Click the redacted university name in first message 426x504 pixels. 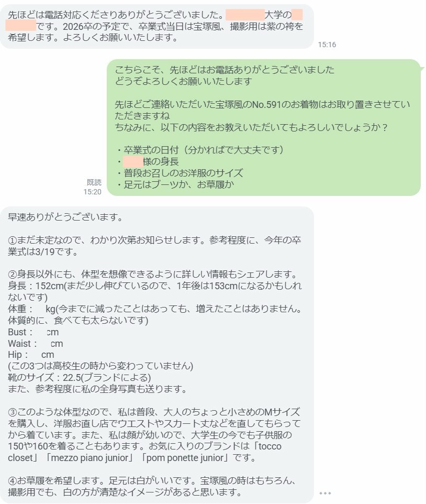[245, 15]
